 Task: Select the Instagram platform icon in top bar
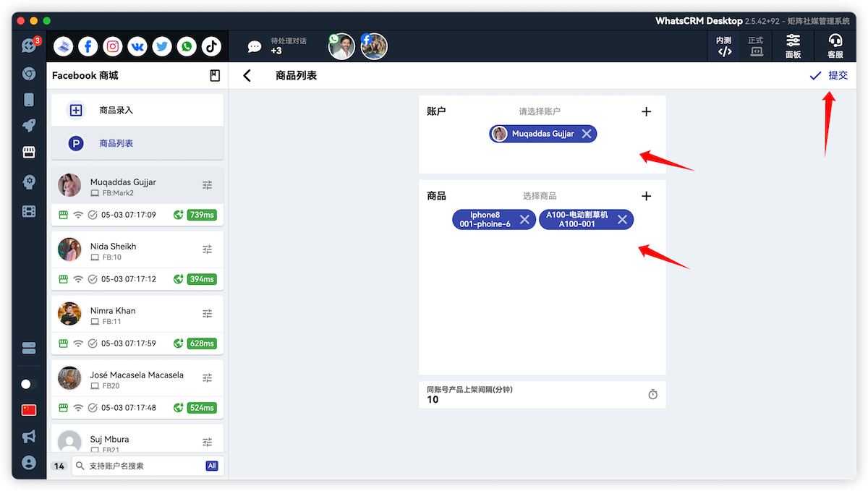[112, 46]
